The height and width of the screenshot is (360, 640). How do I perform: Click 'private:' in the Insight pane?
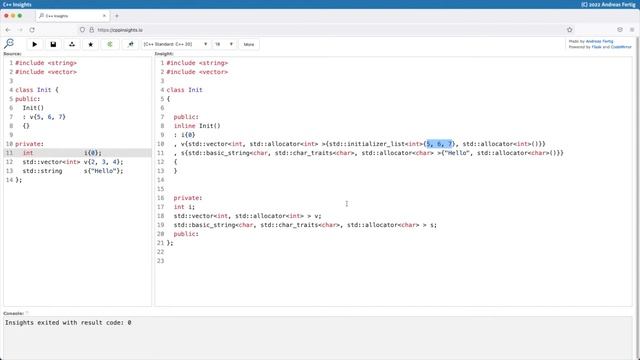coord(188,198)
